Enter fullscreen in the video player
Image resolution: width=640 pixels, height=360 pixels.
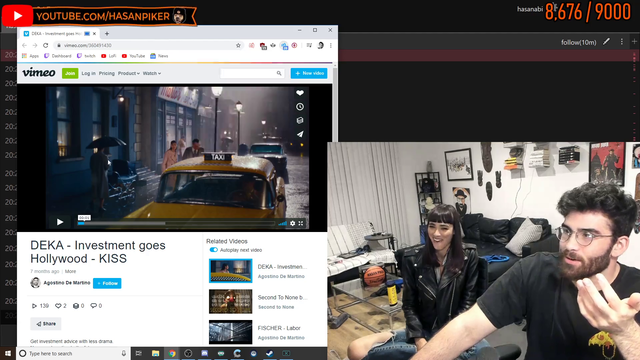pyautogui.click(x=301, y=223)
